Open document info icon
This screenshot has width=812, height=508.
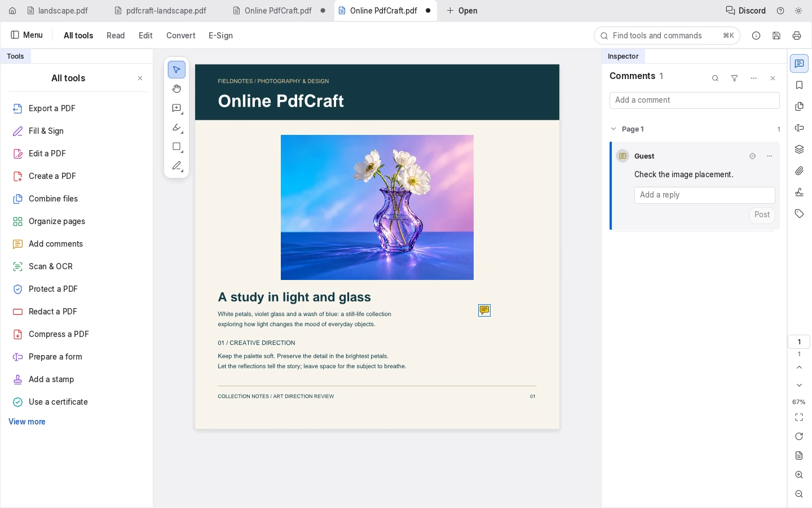[x=756, y=36]
